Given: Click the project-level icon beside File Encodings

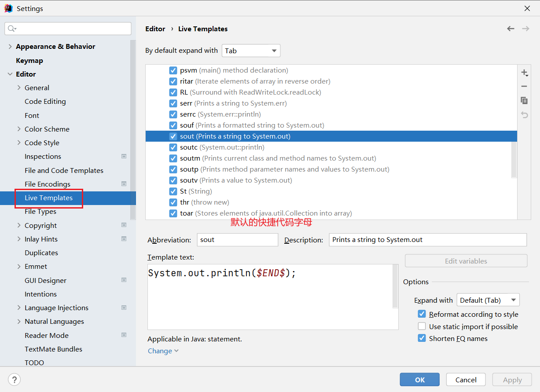Looking at the screenshot, I should point(124,184).
